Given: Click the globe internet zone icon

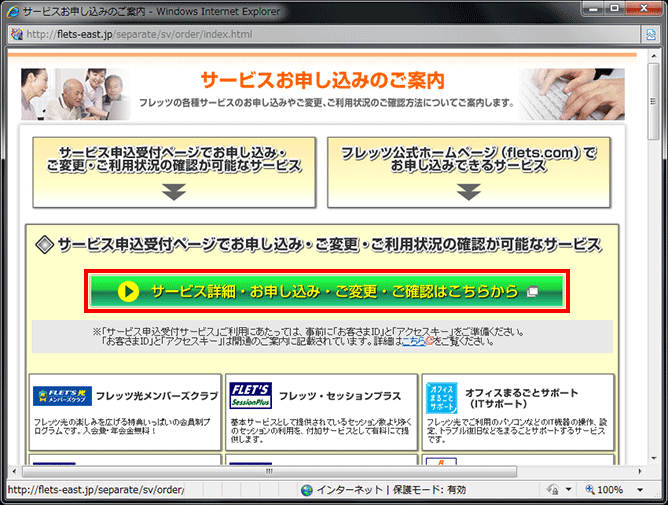Looking at the screenshot, I should coord(306,490).
